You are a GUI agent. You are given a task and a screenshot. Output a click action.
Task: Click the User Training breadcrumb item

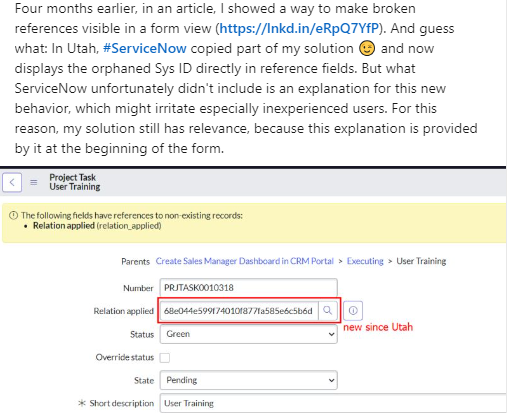tap(421, 261)
